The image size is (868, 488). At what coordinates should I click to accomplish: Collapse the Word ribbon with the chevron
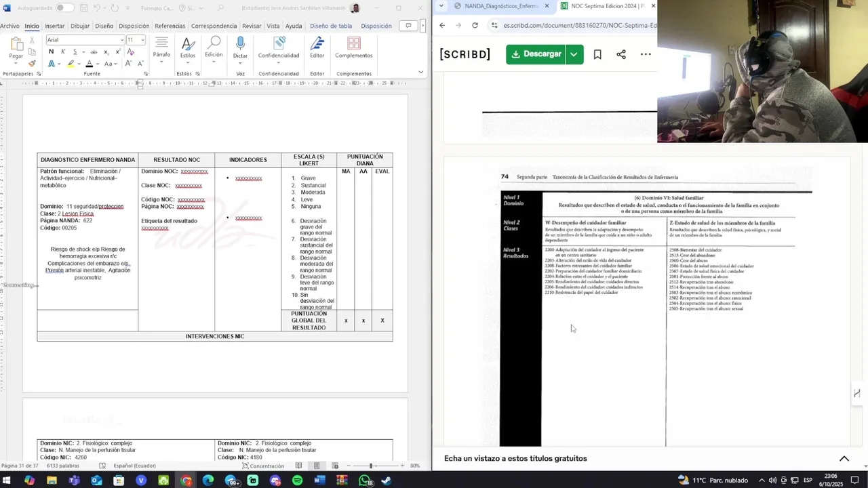(x=420, y=72)
